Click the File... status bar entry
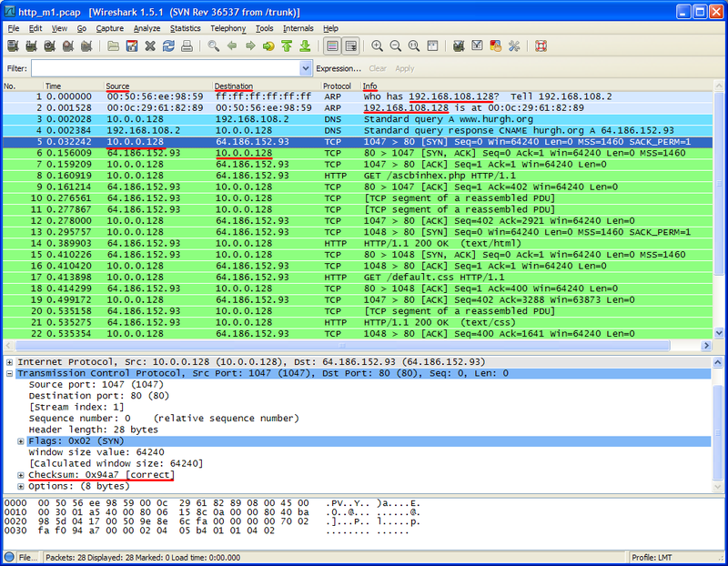Viewport: 728px width, 566px height. pos(28,558)
